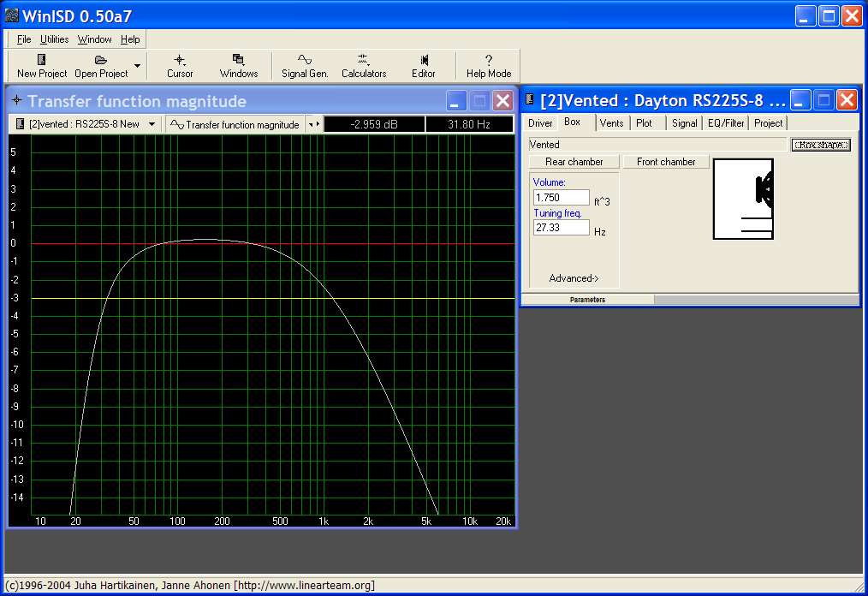Click the Vented box type label
This screenshot has height=596, width=868.
pos(657,145)
